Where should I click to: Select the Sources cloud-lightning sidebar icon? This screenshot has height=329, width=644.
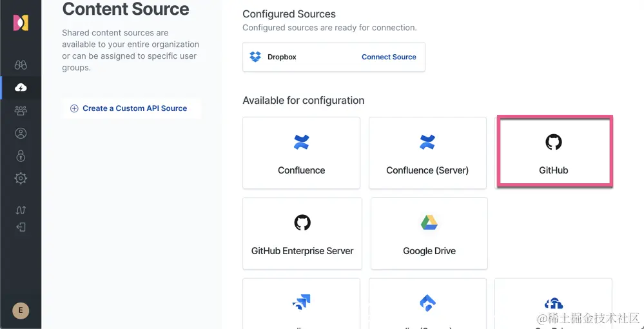pyautogui.click(x=21, y=88)
